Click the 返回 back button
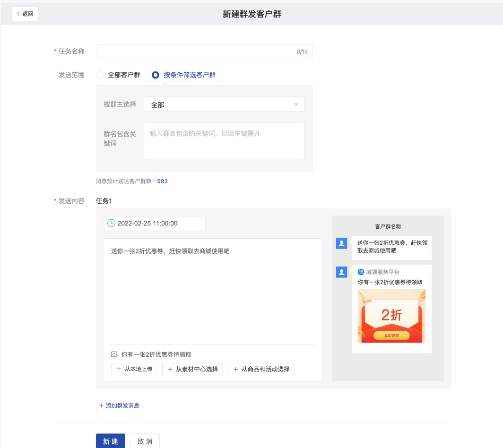Image resolution: width=503 pixels, height=448 pixels. click(25, 14)
